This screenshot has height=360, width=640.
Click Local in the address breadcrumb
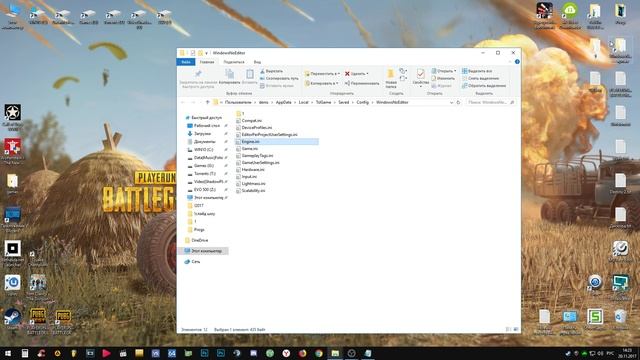[x=304, y=102]
